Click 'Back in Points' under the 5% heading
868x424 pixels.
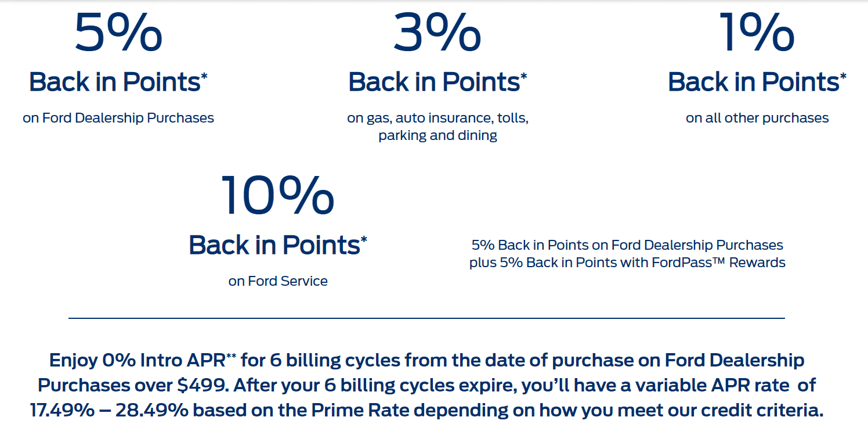pos(114,82)
